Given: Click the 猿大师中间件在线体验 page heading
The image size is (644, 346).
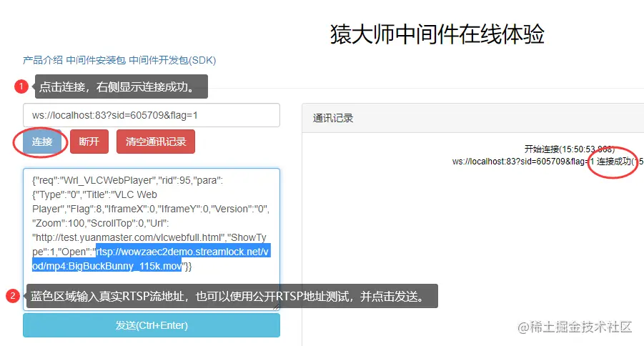Looking at the screenshot, I should [x=437, y=34].
